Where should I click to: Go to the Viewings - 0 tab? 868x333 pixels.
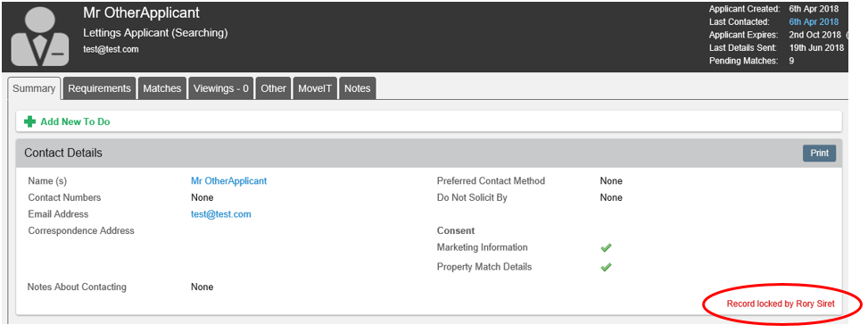click(x=221, y=88)
